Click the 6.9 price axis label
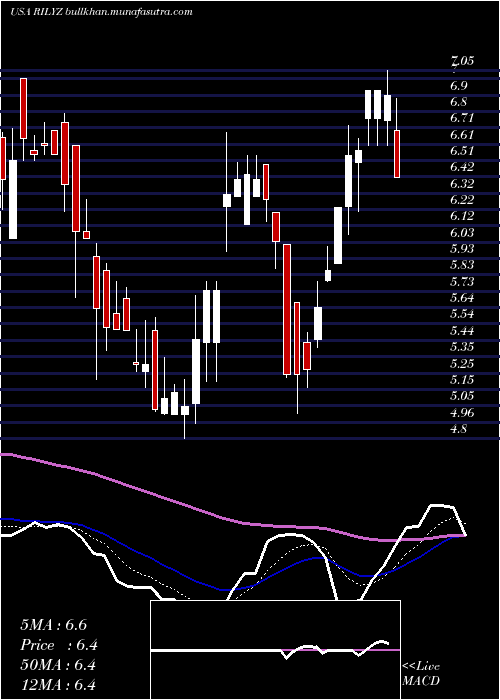This screenshot has height=700, width=500. coord(458,85)
